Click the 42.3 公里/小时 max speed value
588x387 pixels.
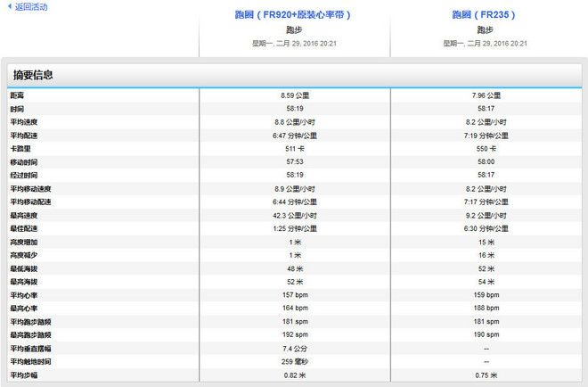295,216
